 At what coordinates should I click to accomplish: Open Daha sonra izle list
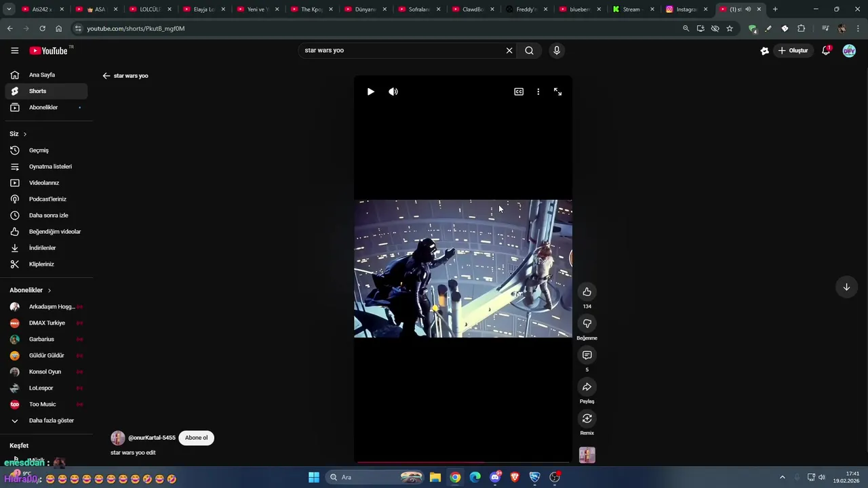point(46,216)
